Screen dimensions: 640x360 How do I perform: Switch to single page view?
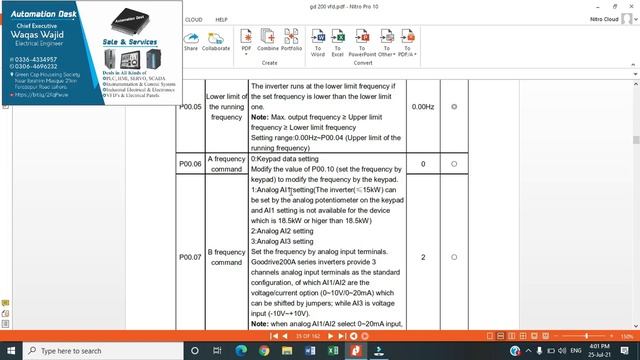pos(490,336)
